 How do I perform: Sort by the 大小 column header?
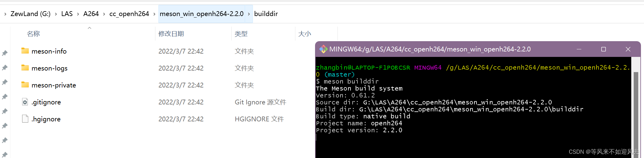305,34
